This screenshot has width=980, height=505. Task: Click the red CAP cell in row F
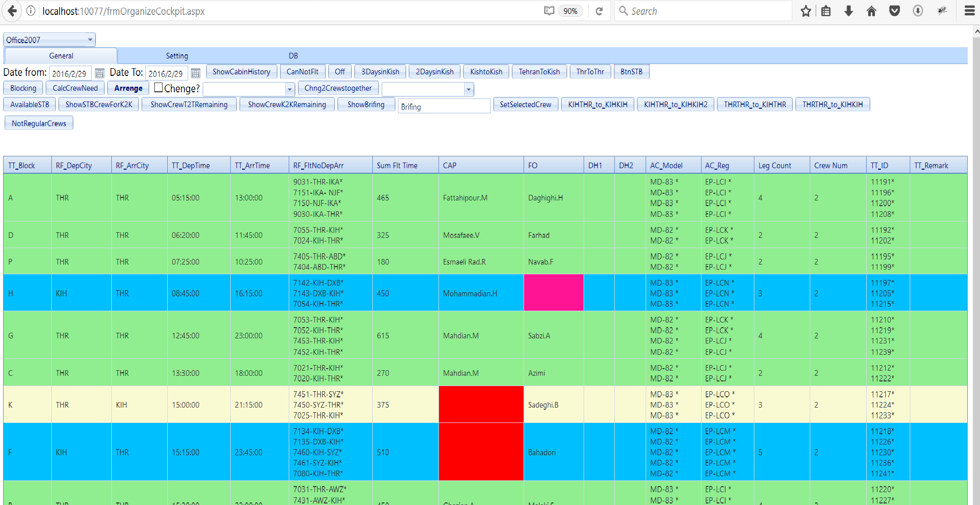[x=481, y=452]
